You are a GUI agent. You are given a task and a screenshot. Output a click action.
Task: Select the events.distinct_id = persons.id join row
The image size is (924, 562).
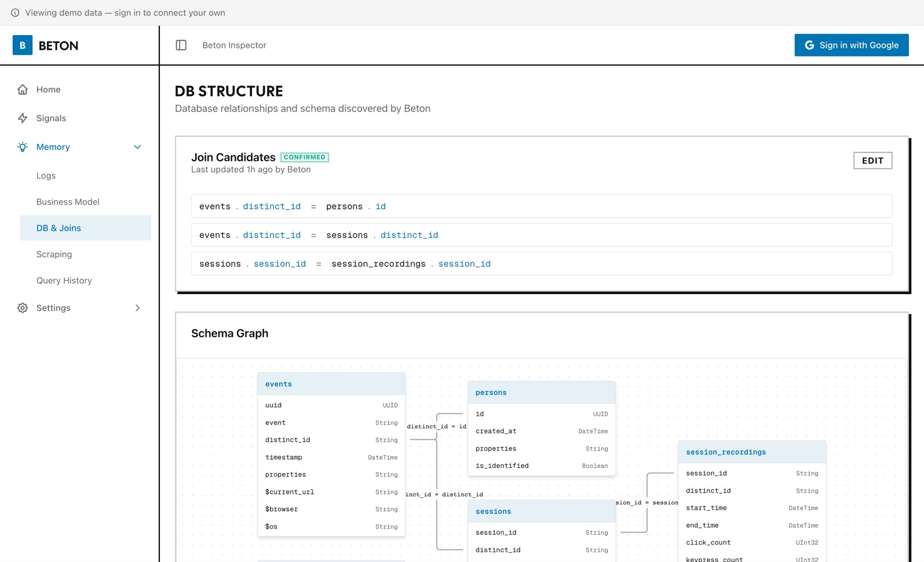541,206
